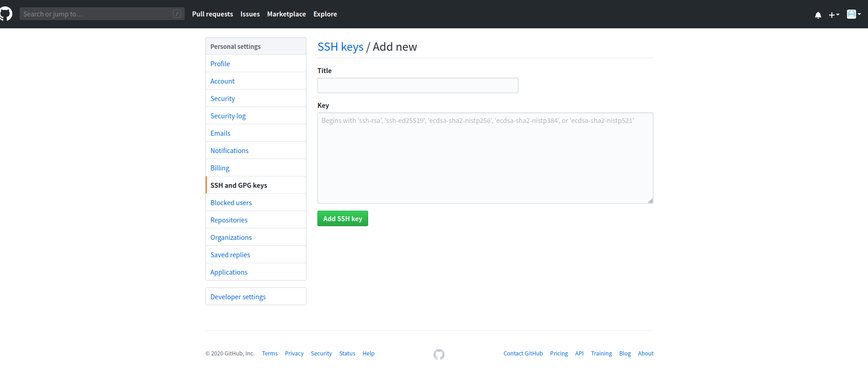View Saved replies in sidebar
Screen dimensions: 868x371
[256, 254]
